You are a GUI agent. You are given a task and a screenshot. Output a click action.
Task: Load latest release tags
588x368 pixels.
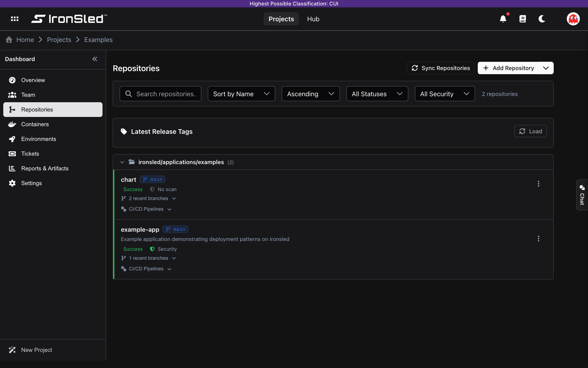click(x=530, y=131)
